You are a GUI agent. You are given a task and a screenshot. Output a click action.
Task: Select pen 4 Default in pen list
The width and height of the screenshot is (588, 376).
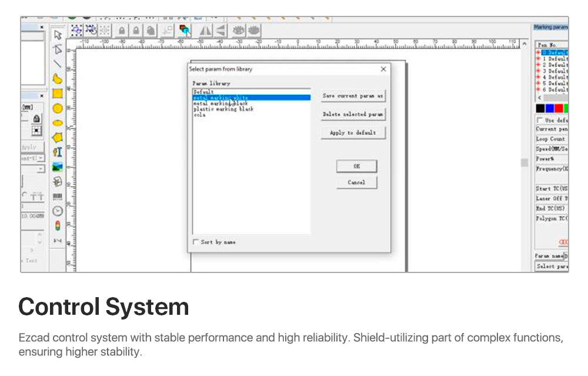coord(552,77)
